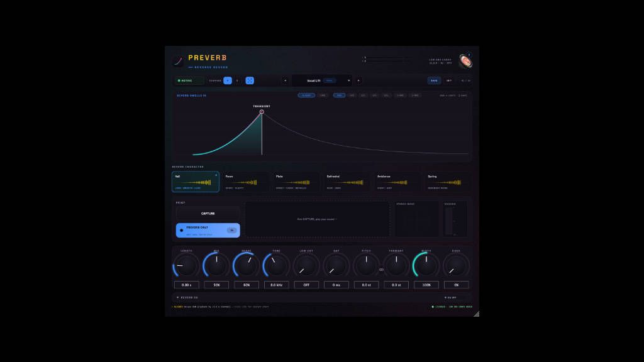Select the Plate reverb character card
Screen dimensions: 644x362
click(296, 182)
